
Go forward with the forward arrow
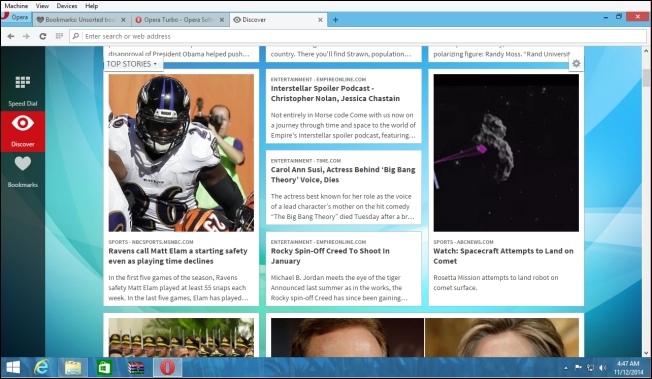coord(26,36)
